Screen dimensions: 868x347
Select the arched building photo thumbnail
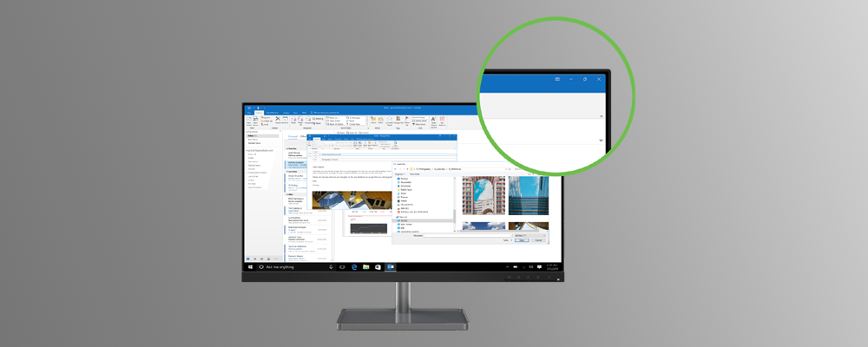tap(483, 195)
